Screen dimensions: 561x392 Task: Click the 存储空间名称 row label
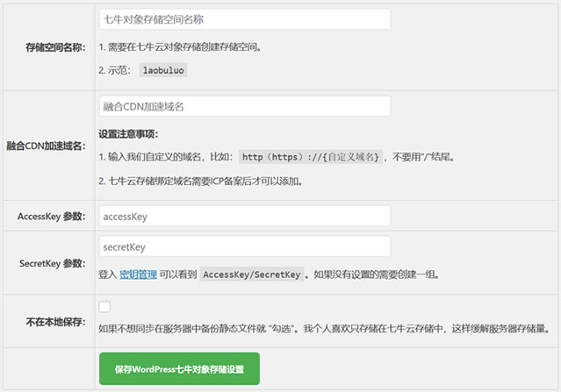[54, 46]
